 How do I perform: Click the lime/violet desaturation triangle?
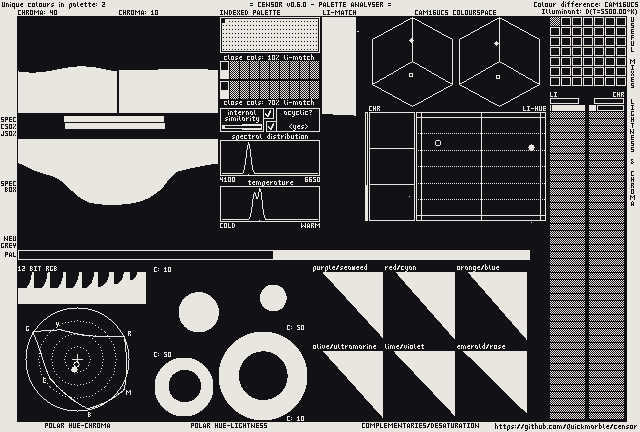pos(425,384)
